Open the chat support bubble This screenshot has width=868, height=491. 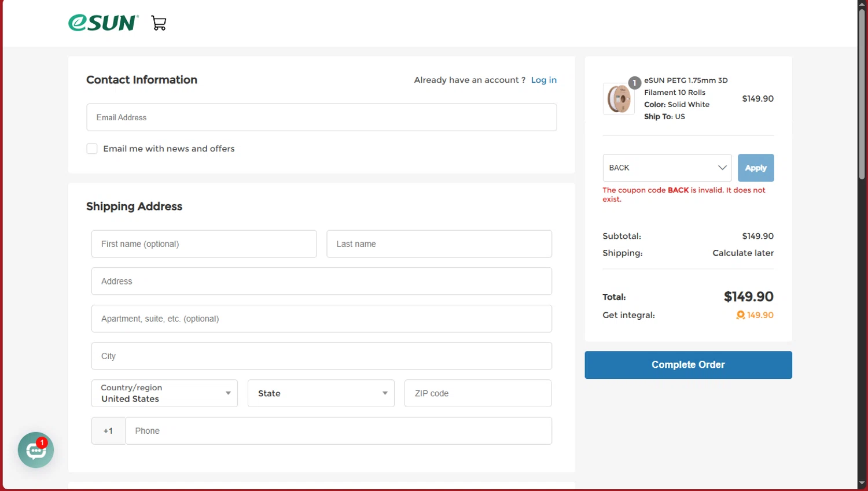(x=36, y=450)
